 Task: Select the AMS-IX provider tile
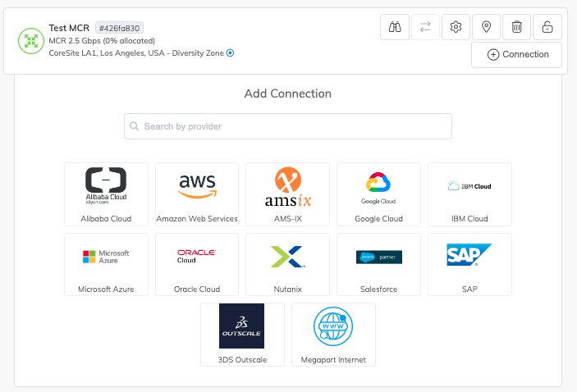point(288,194)
